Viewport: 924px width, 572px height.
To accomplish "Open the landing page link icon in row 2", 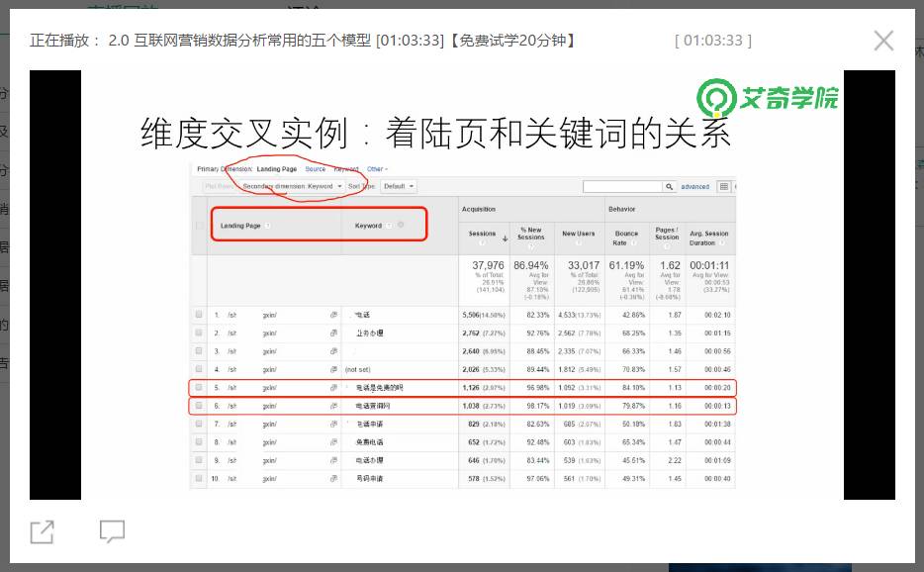I will point(333,334).
